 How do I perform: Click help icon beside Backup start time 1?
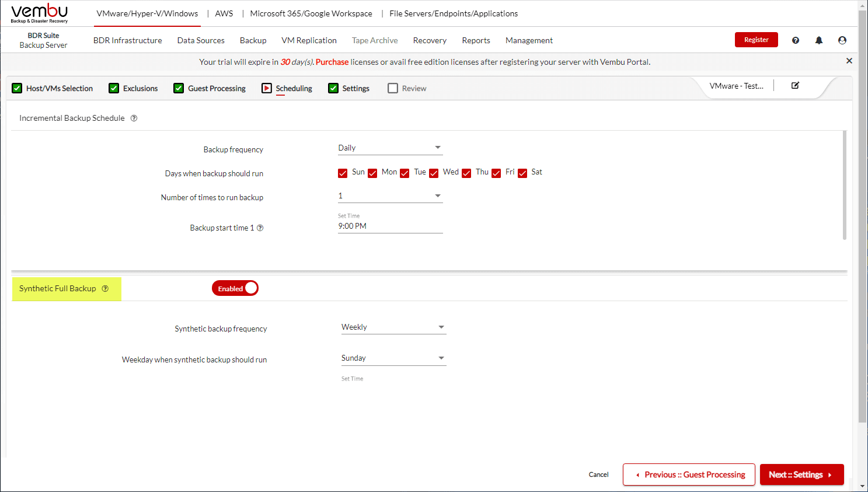(x=260, y=228)
